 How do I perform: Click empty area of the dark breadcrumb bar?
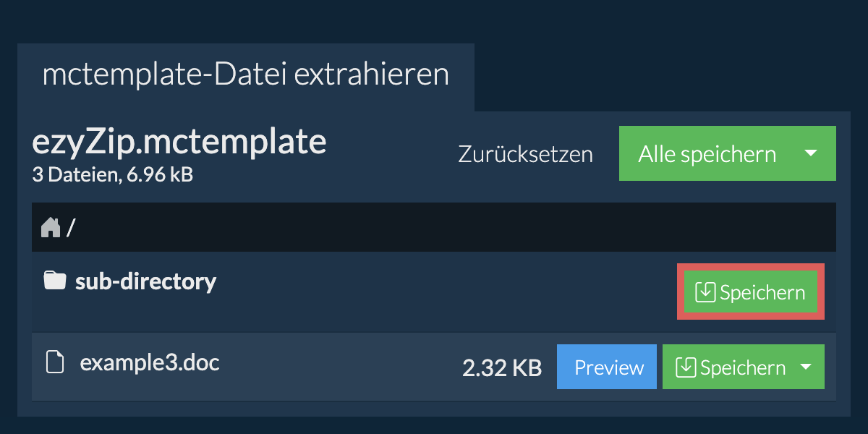tap(434, 228)
